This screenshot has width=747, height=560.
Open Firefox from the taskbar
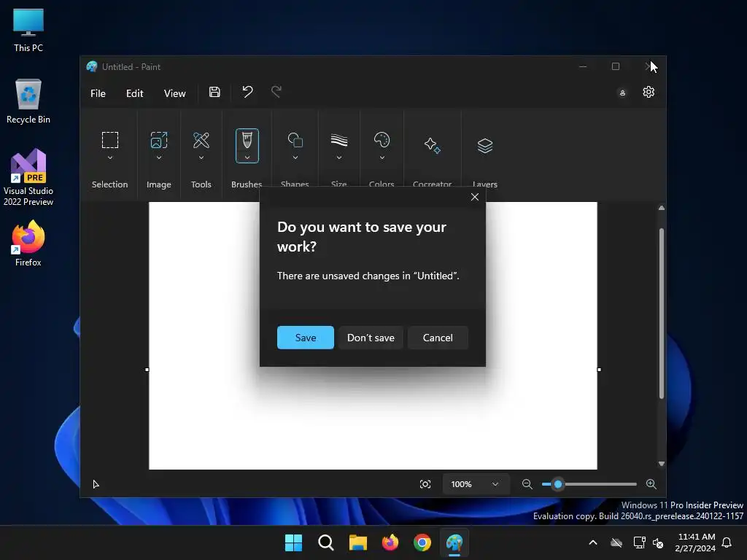390,542
